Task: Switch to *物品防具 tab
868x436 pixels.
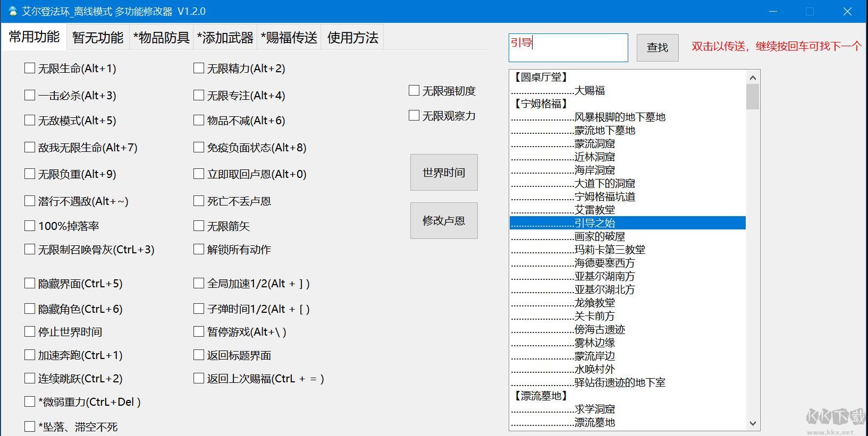Action: [162, 38]
